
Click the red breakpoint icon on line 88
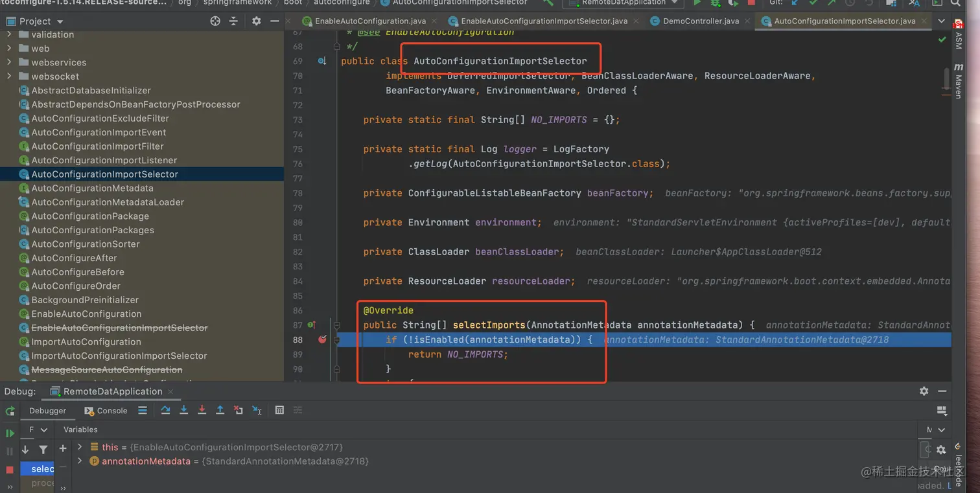click(x=322, y=339)
